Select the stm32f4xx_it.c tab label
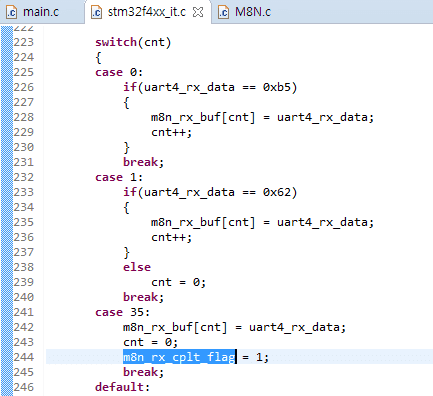 point(147,12)
